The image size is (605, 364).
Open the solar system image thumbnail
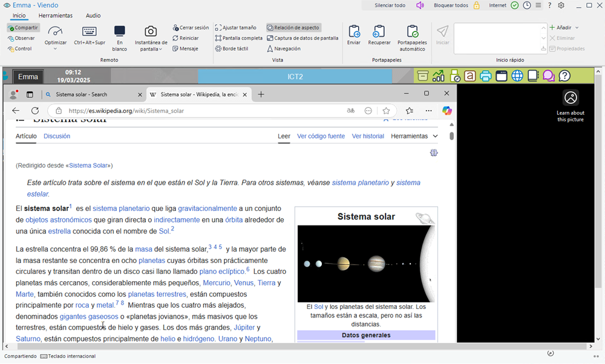click(366, 264)
